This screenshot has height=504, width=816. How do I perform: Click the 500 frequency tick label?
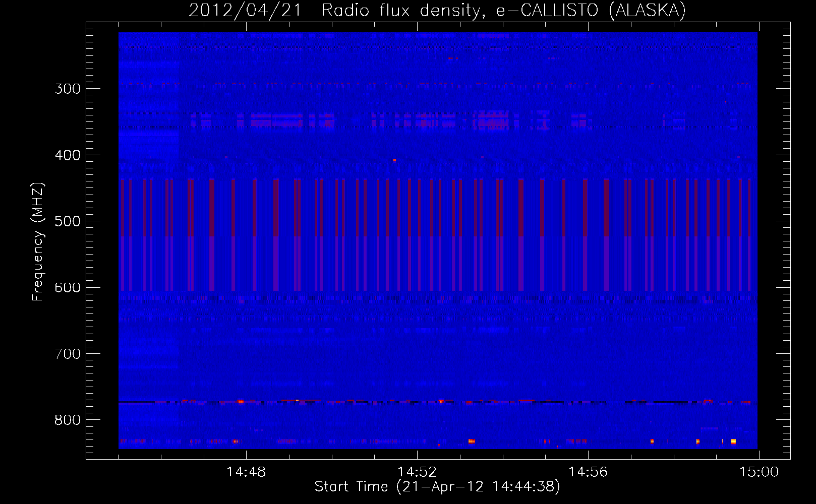(68, 221)
